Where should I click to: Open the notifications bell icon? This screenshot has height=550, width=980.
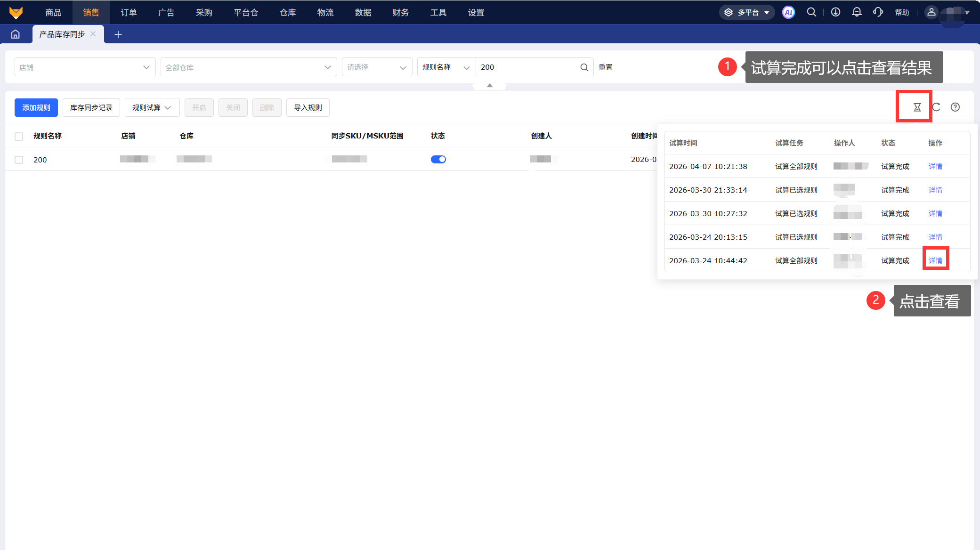click(x=857, y=12)
